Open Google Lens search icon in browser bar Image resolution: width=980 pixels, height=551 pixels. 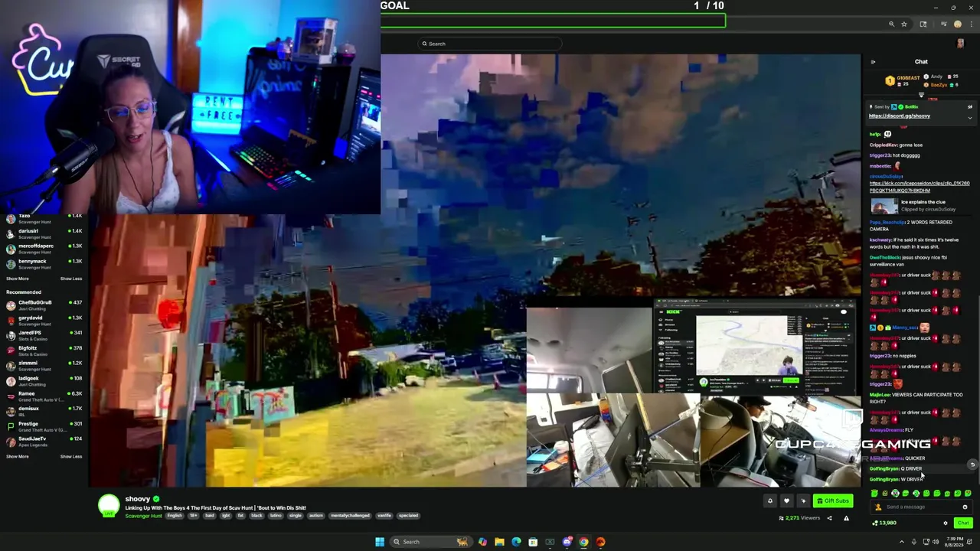923,24
